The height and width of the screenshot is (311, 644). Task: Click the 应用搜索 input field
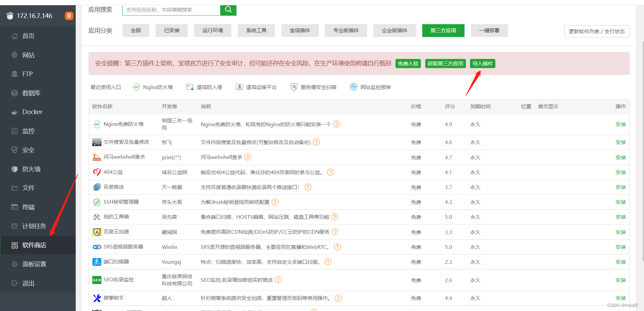pyautogui.click(x=171, y=10)
